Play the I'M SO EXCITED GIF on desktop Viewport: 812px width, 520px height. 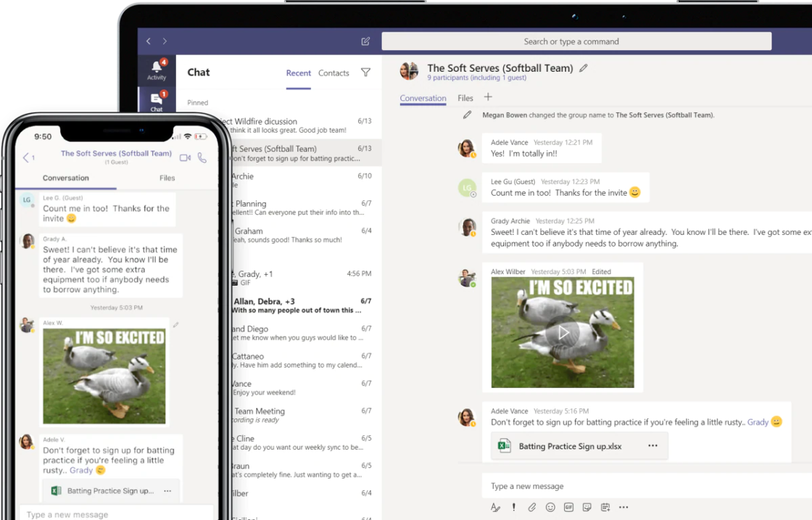point(563,332)
